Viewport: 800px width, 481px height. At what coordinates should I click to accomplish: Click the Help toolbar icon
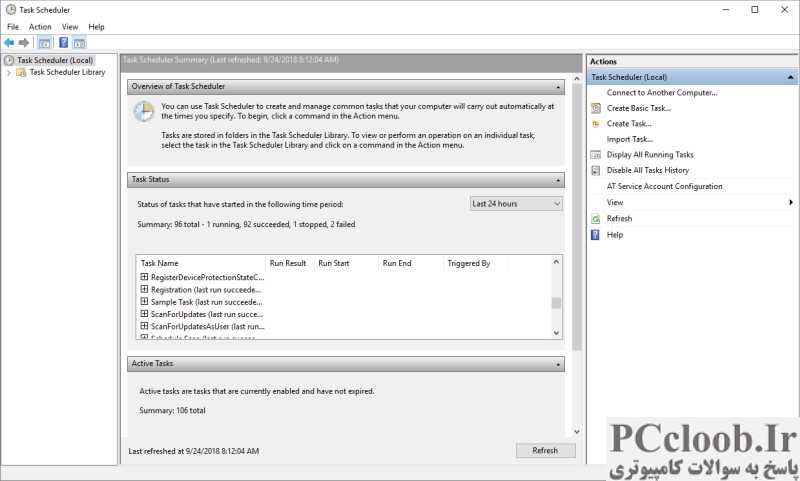point(64,43)
